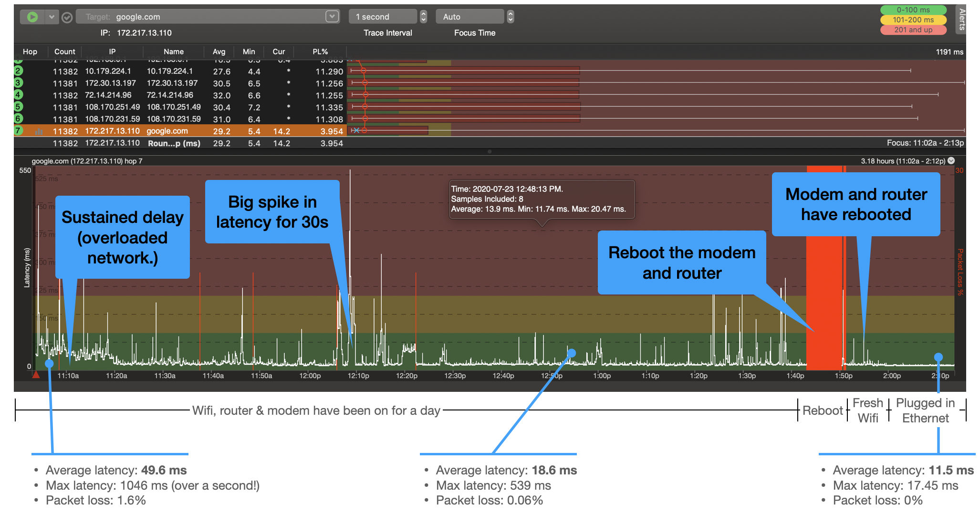Click the green 0-100 ms legend swatch
This screenshot has width=980, height=525.
point(913,10)
